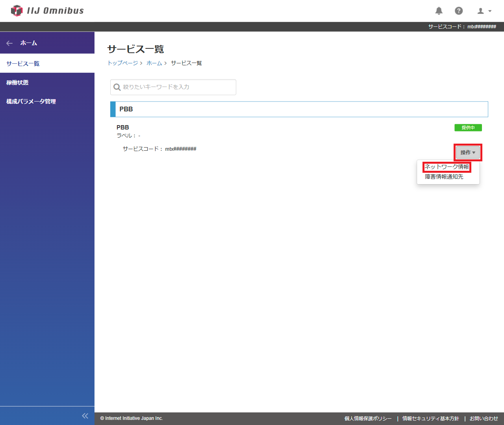Open the 情報セキュリティ基本方針 footer link
Screen dimensions: 504x425
tap(430, 418)
